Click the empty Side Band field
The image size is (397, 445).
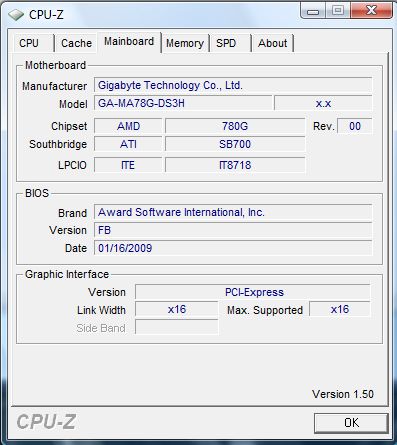point(177,327)
